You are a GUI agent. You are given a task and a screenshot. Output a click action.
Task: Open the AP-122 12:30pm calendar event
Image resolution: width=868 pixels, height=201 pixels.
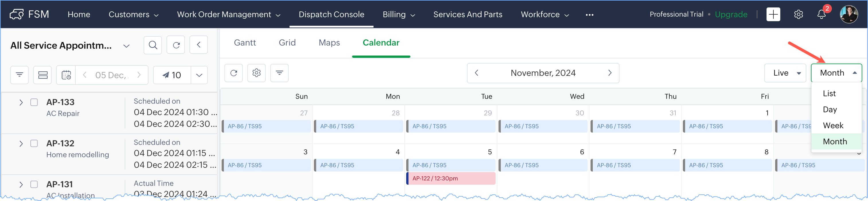pyautogui.click(x=451, y=178)
